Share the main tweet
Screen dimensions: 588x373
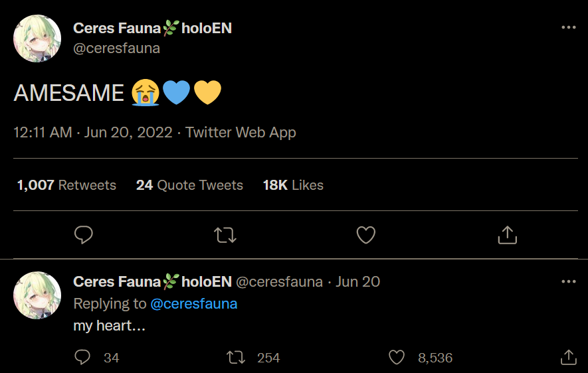point(507,234)
